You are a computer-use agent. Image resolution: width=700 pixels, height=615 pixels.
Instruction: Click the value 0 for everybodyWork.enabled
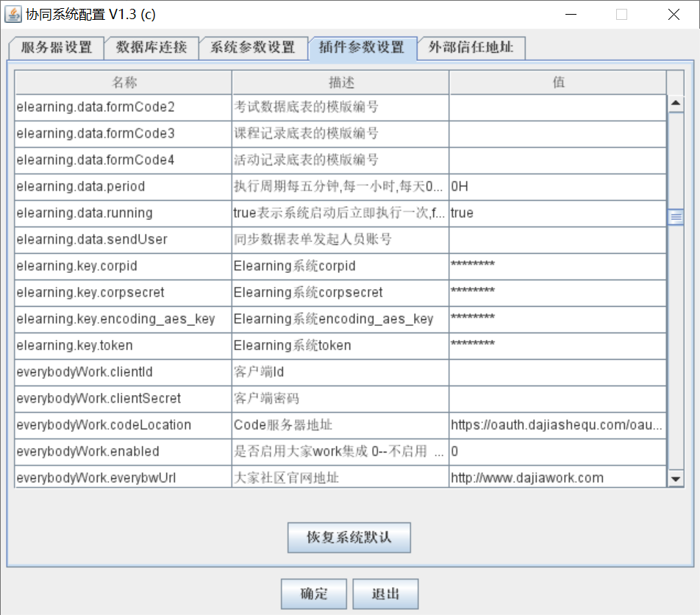pyautogui.click(x=557, y=452)
